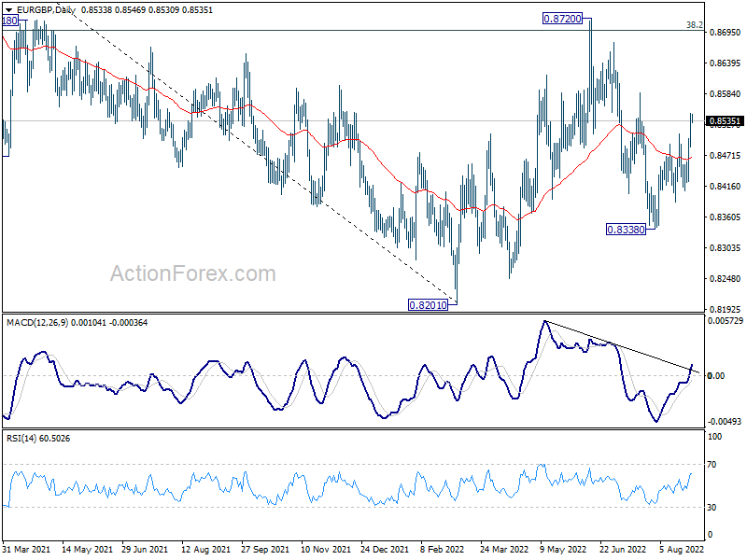
Task: Select the 0.85840 price axis value
Action: [x=726, y=94]
